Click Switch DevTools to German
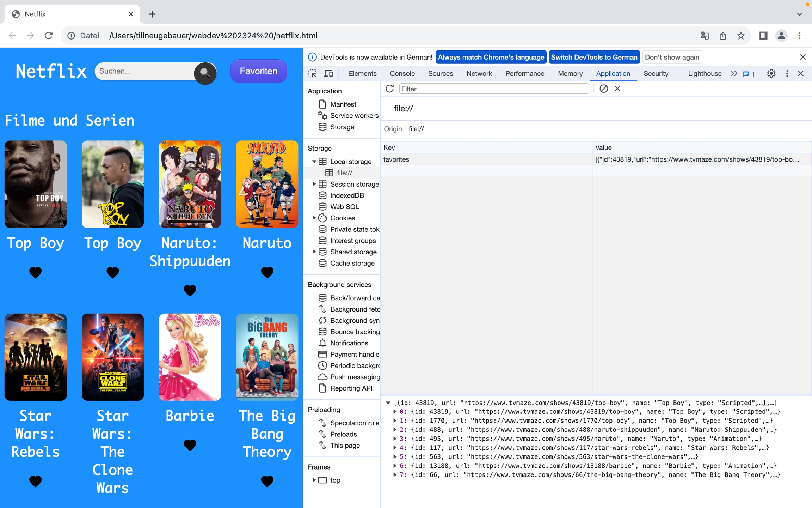The height and width of the screenshot is (508, 812). (x=594, y=57)
